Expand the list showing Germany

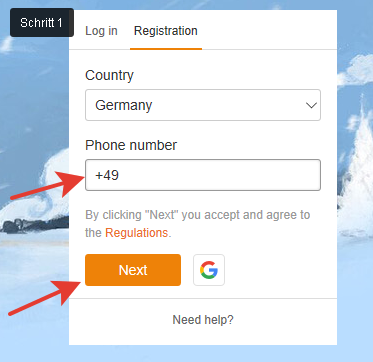click(203, 105)
